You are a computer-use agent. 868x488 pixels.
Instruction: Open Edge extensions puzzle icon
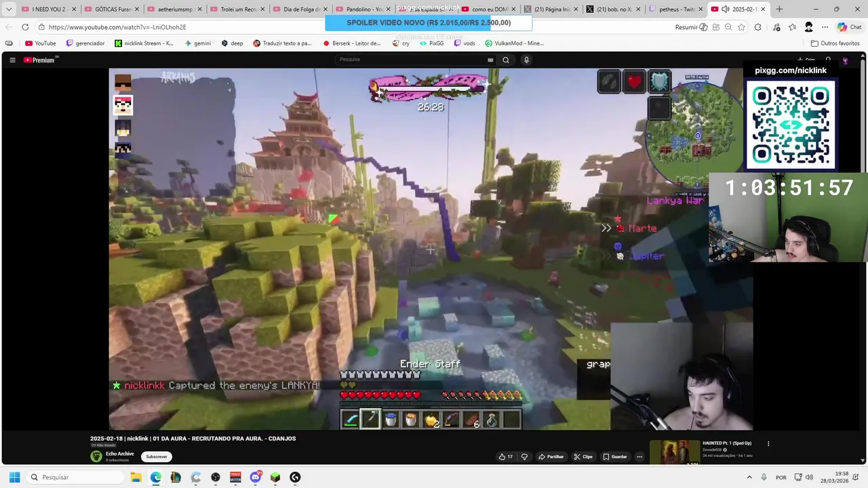click(758, 27)
